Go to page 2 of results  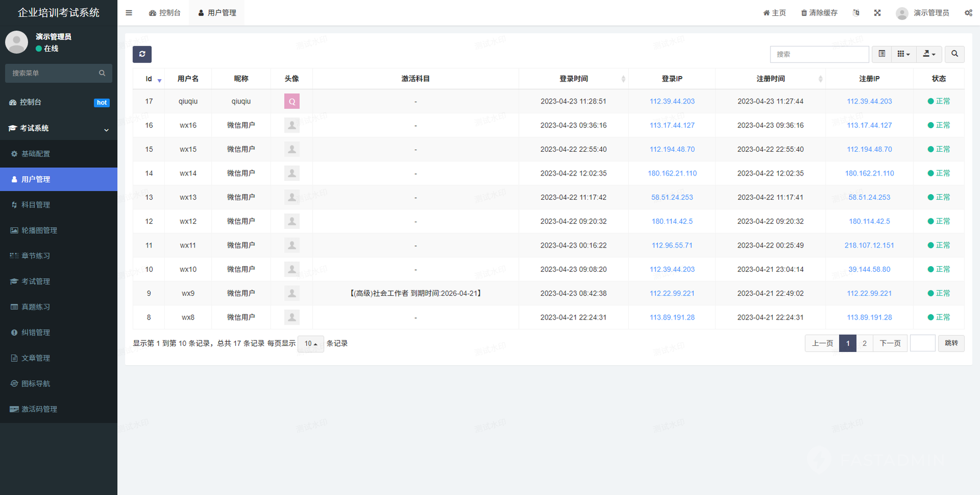(x=865, y=343)
